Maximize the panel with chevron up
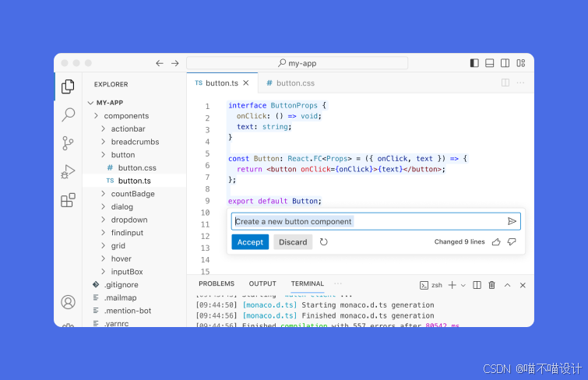The width and height of the screenshot is (588, 380). [507, 285]
